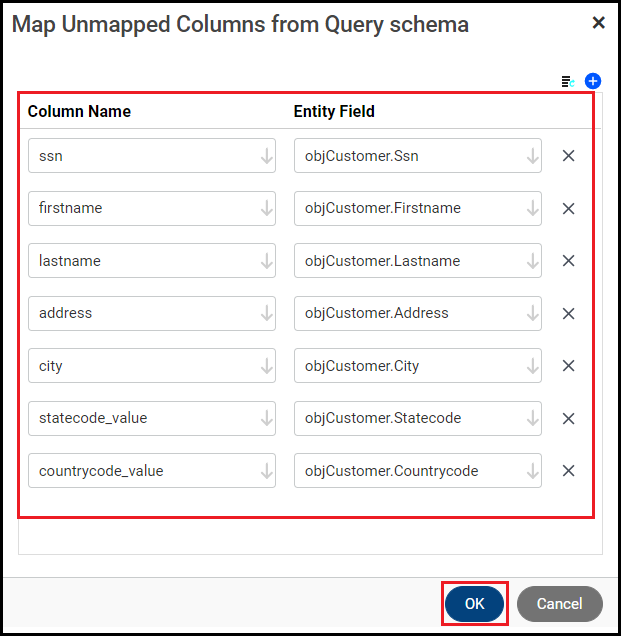Image resolution: width=621 pixels, height=636 pixels.
Task: Remove the ssn mapping row
Action: click(x=568, y=156)
